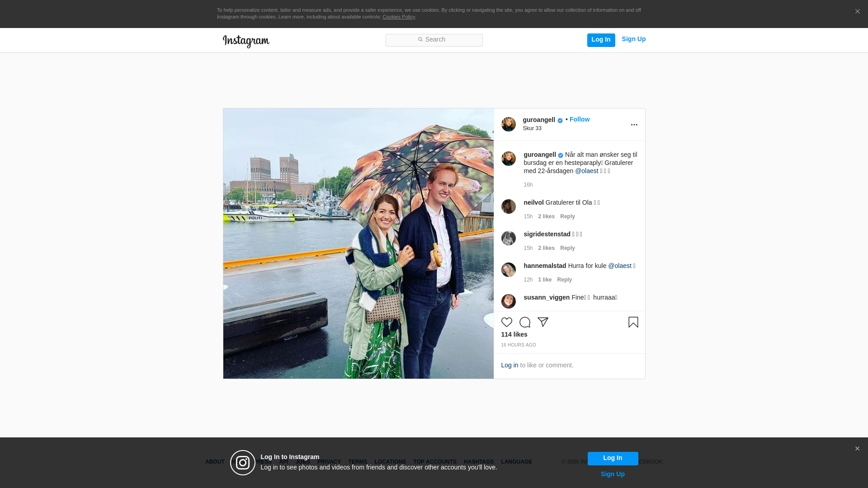Open the post photo
This screenshot has width=868, height=488.
359,244
